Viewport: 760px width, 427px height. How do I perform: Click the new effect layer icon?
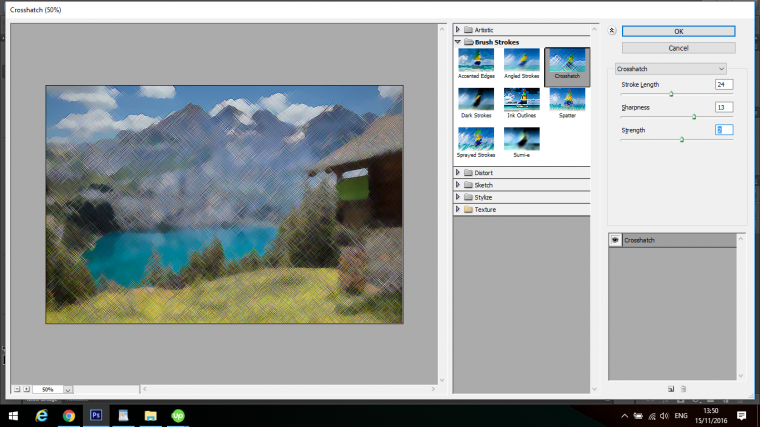click(671, 389)
